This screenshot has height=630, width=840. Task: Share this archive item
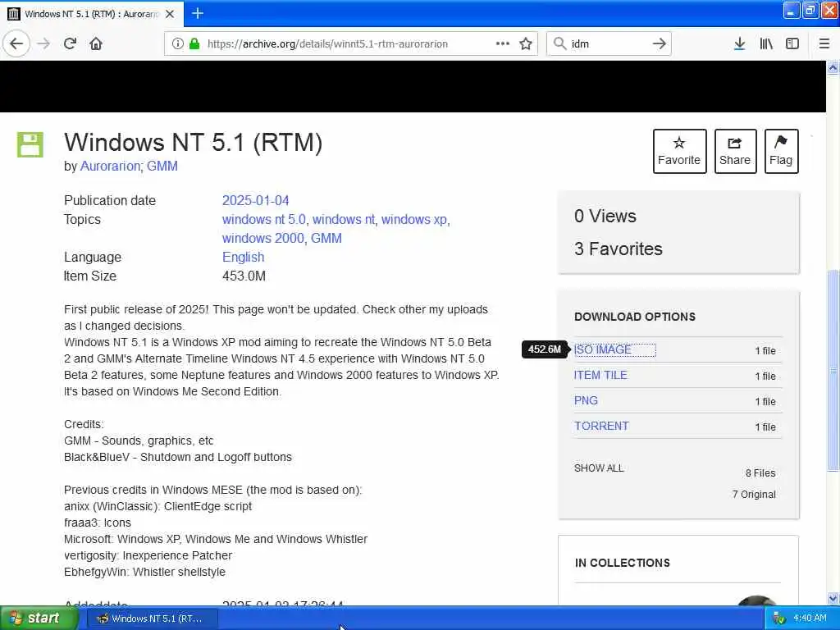click(735, 151)
